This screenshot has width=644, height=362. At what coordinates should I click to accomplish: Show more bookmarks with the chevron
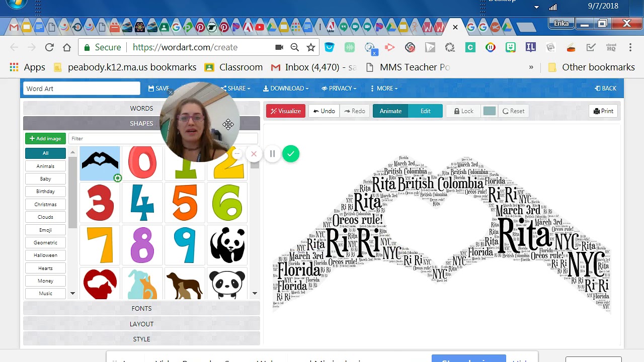pyautogui.click(x=531, y=67)
